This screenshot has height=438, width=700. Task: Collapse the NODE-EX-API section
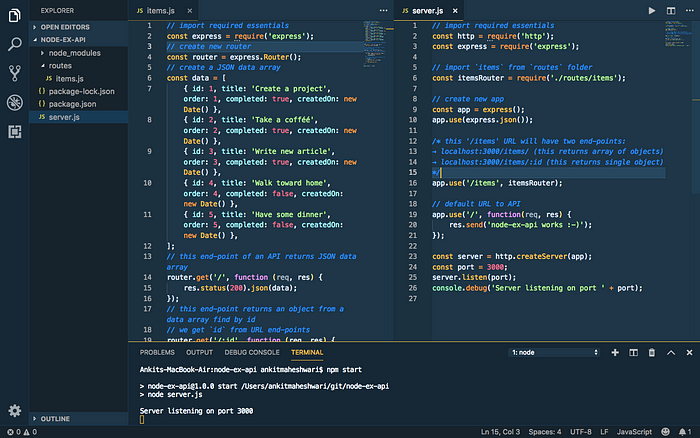79,40
